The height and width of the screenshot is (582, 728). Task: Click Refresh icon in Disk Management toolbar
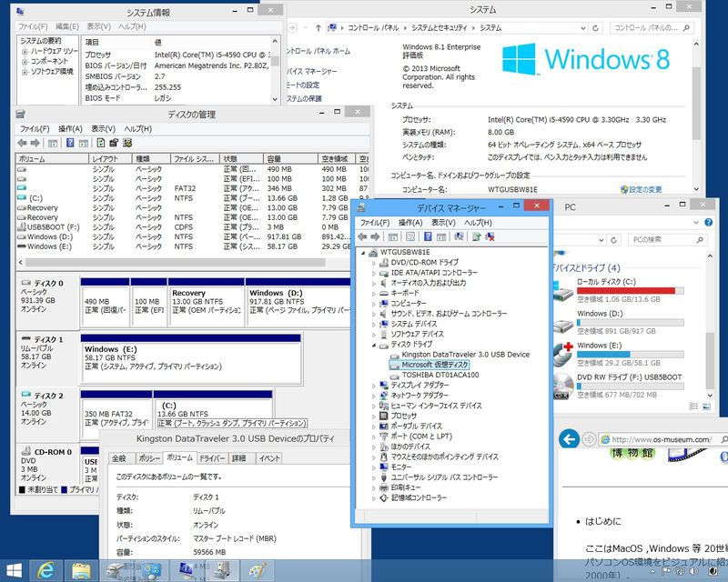point(101,143)
